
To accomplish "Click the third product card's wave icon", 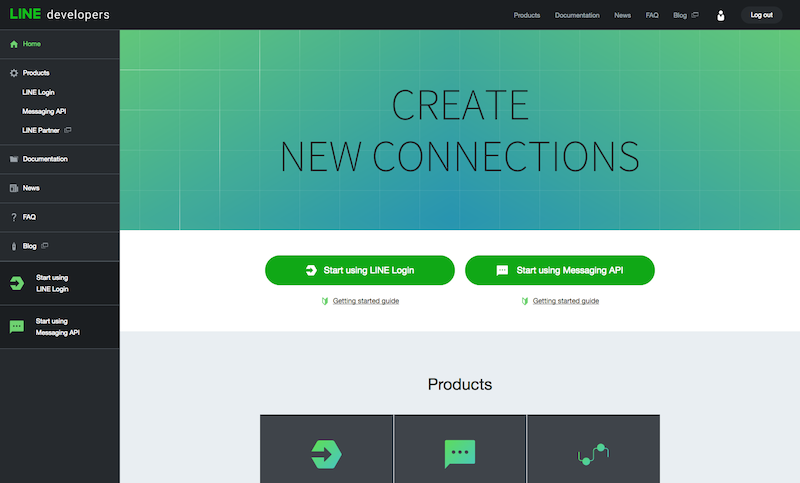I will [x=593, y=454].
